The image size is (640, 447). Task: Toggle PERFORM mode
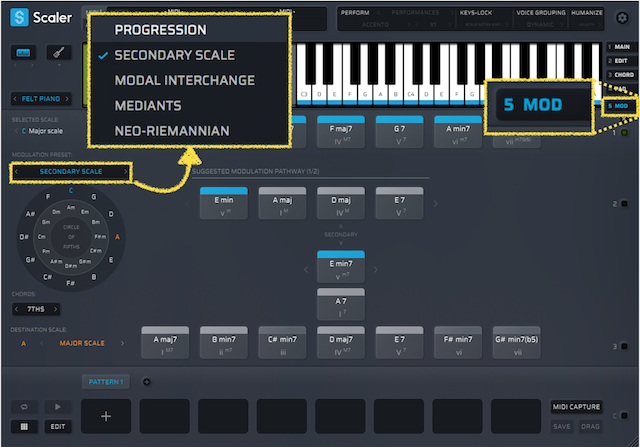[x=355, y=13]
